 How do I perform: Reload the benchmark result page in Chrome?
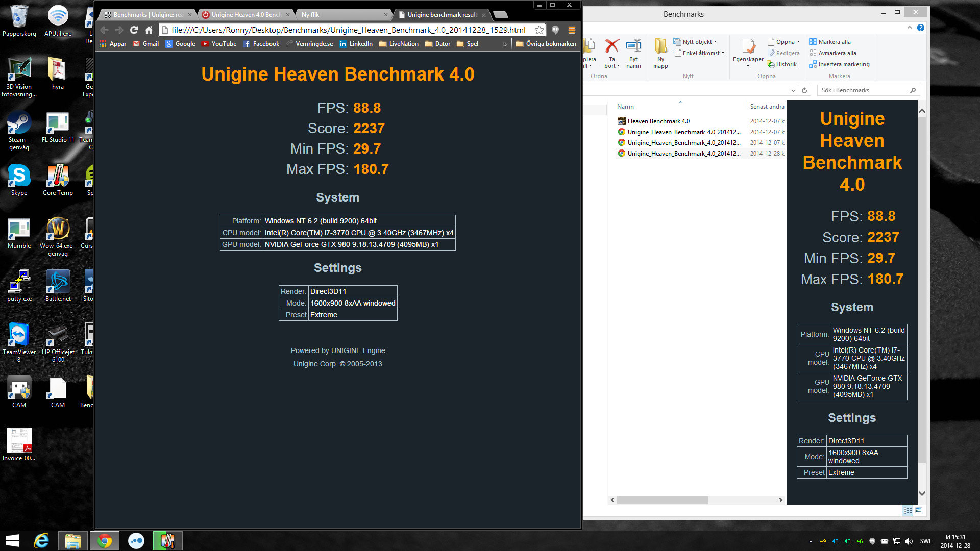click(134, 30)
